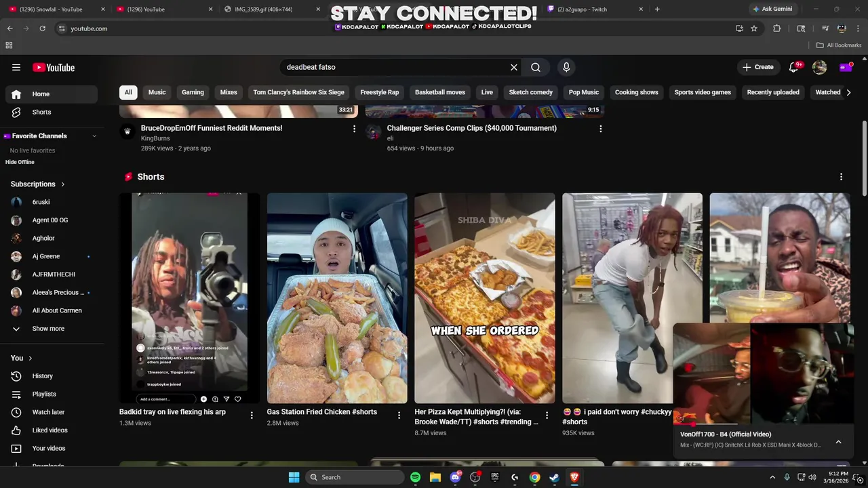
Task: Select the Sketch comedy chip
Action: pyautogui.click(x=531, y=92)
